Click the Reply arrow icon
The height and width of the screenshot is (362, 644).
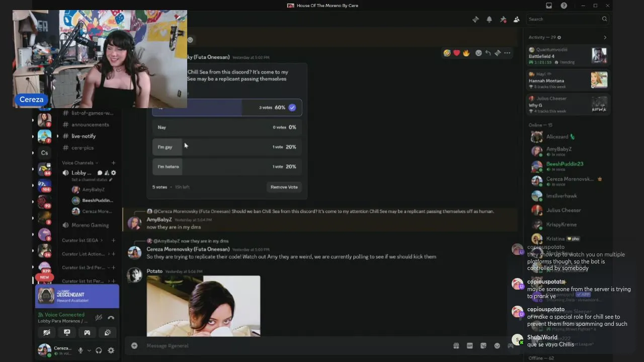click(x=488, y=53)
